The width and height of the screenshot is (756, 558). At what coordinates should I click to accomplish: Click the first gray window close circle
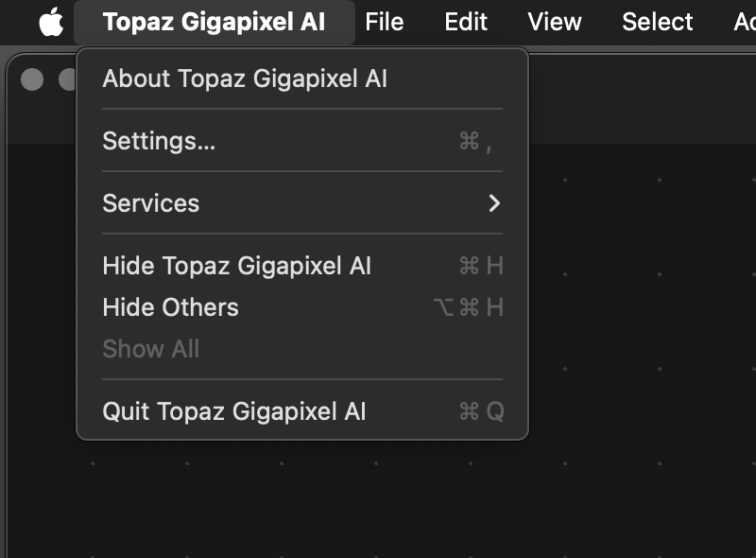32,80
